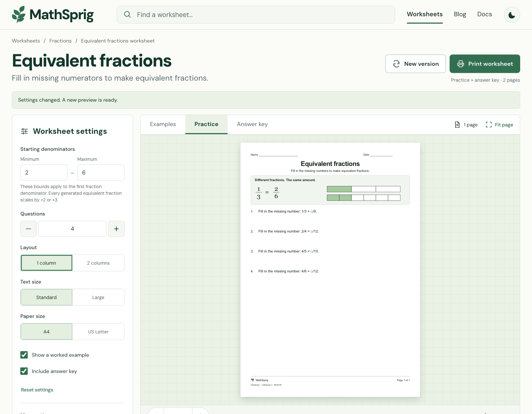532x414 pixels.
Task: Open the Blog nav link
Action: pos(460,14)
